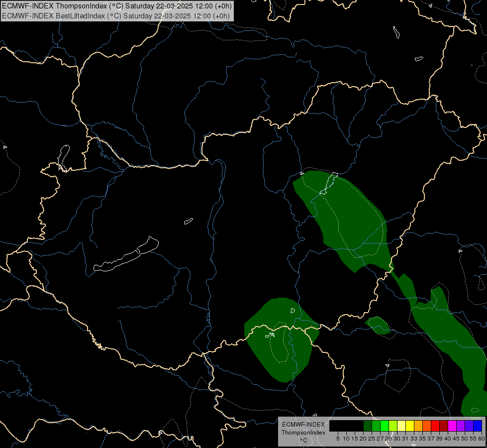The image size is (487, 448).
Task: Click the bright red 37–39 legend swatch
Action: coord(435,426)
